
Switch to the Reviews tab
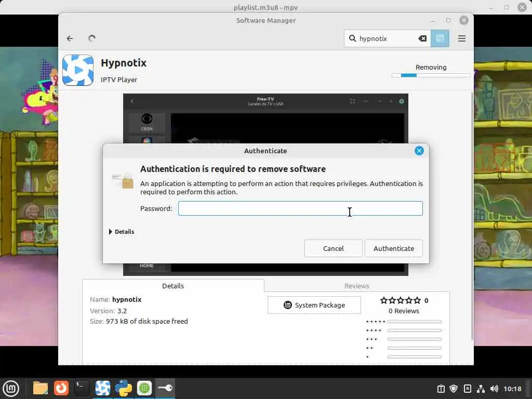tap(356, 286)
